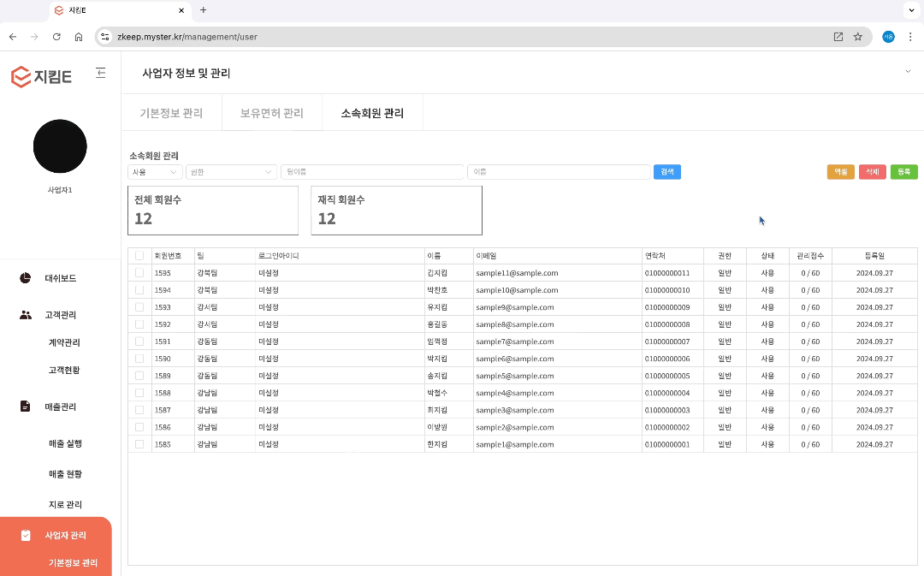
Task: Open 계약관리 in the sidebar
Action: point(64,342)
